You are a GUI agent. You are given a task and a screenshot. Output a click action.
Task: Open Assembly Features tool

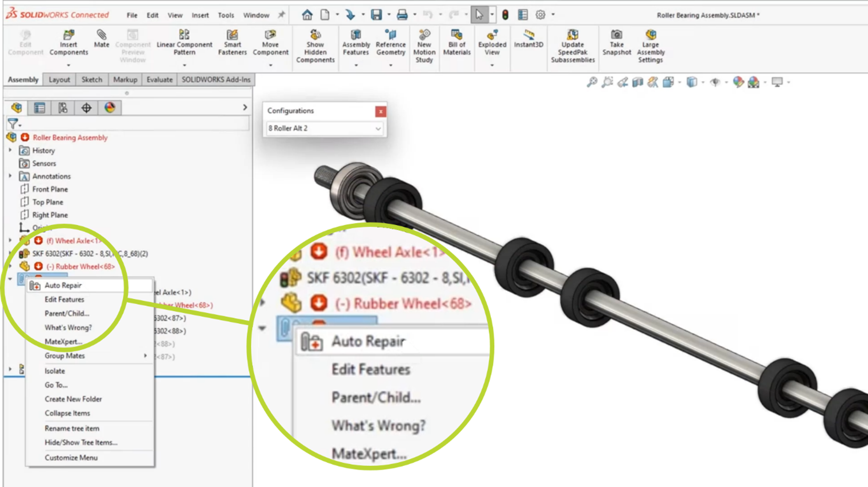pos(356,43)
